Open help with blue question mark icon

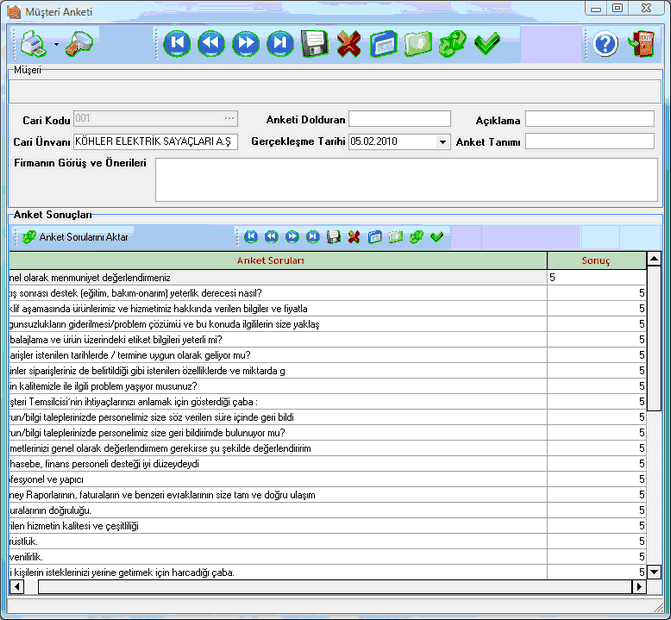tap(605, 44)
